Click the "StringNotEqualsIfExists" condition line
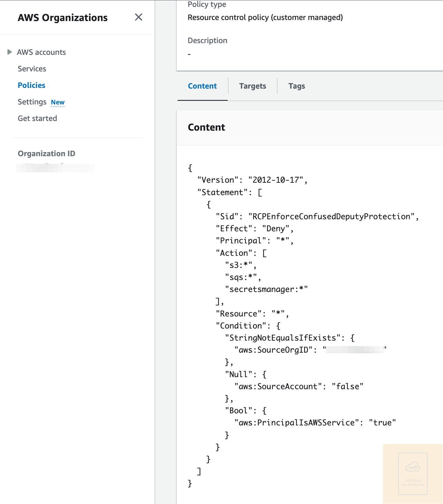443x504 pixels. click(x=290, y=338)
